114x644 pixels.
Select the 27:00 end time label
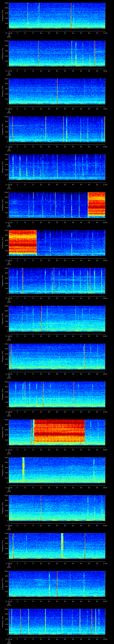(x=105, y=412)
